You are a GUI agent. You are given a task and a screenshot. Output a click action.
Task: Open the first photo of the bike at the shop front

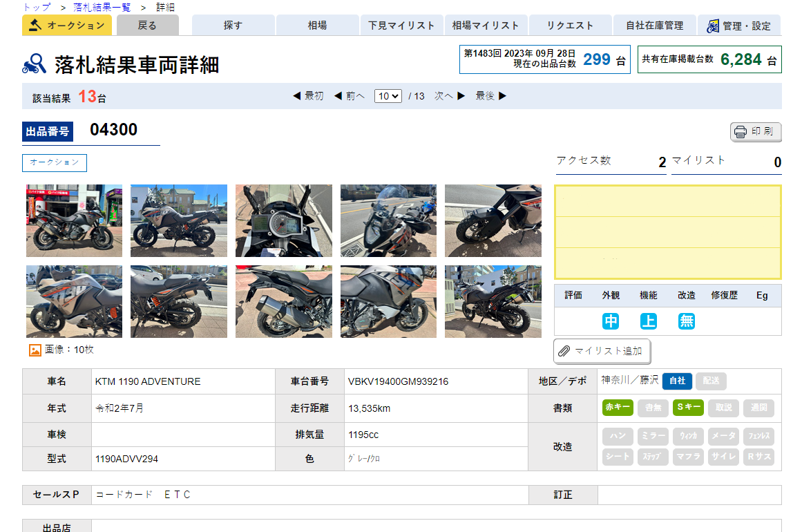pyautogui.click(x=74, y=220)
